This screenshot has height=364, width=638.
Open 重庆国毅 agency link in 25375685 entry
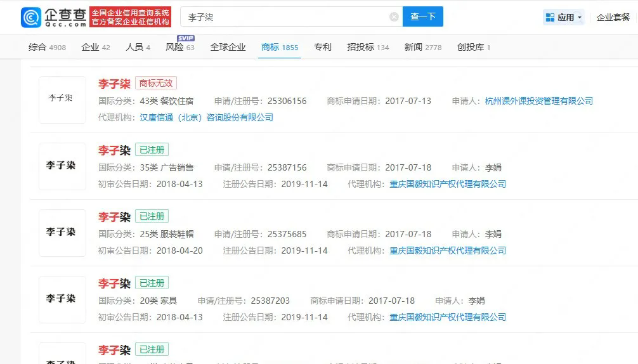(448, 251)
